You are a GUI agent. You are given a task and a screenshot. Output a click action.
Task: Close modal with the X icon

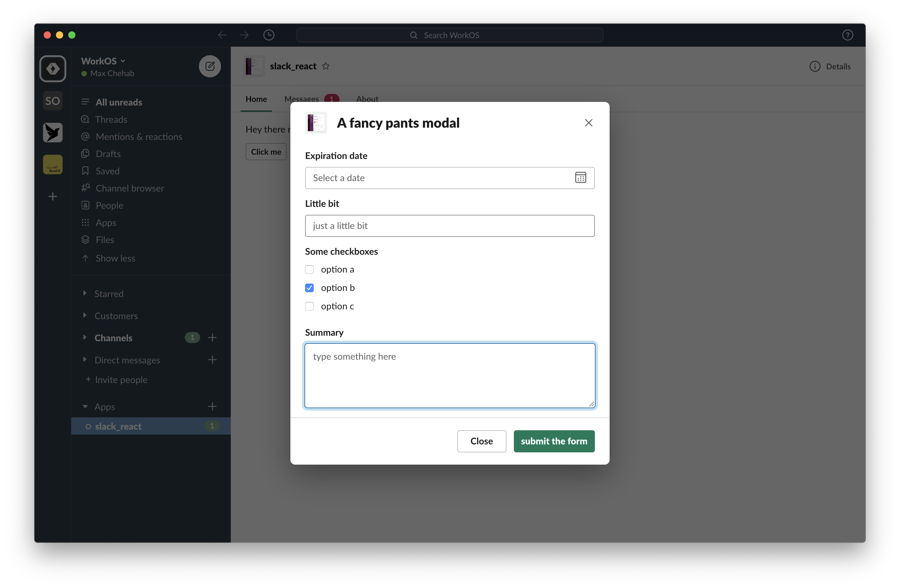[x=588, y=123]
